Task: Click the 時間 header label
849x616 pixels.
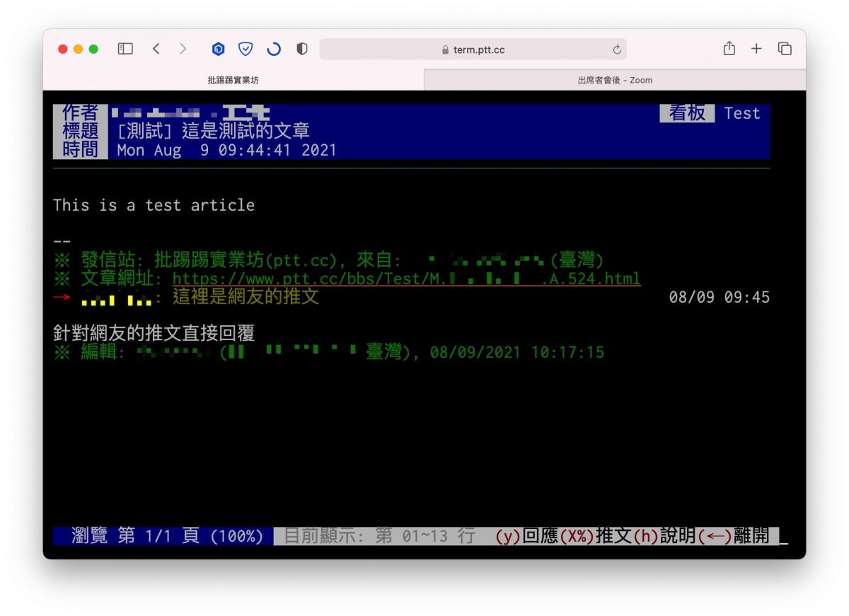Action: tap(81, 150)
